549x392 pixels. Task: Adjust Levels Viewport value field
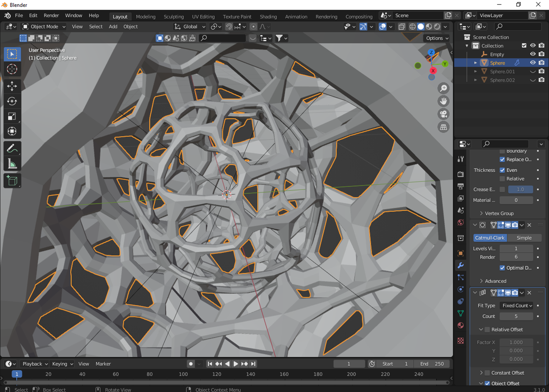pyautogui.click(x=516, y=248)
